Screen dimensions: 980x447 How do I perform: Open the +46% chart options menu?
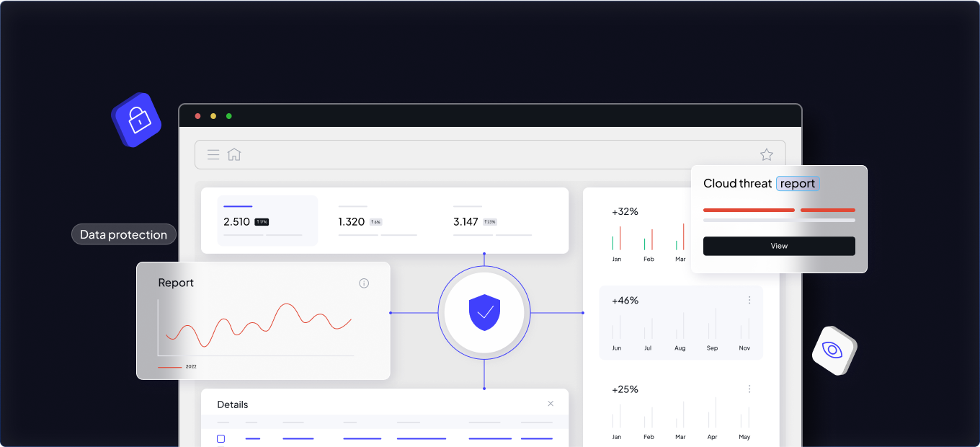click(749, 300)
